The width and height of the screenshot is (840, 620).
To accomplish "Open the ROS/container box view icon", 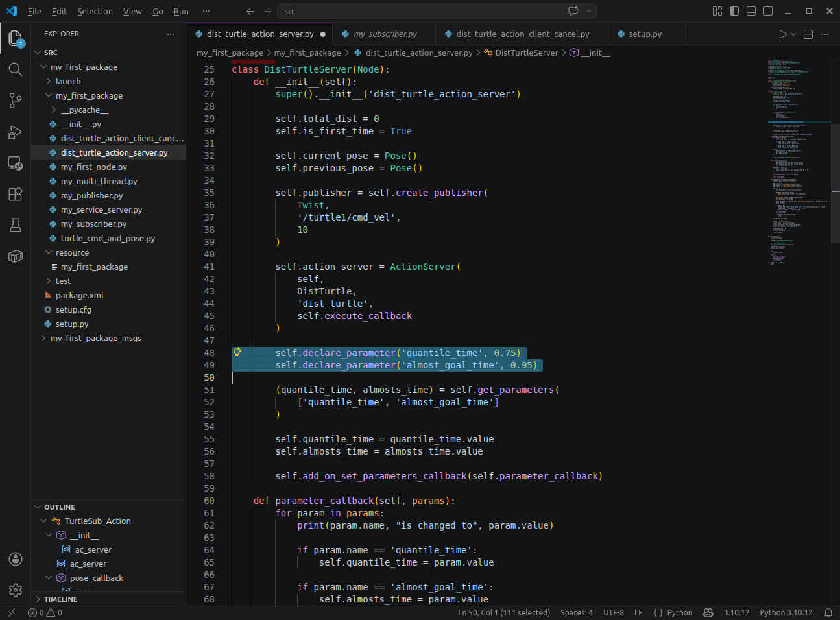I will point(16,256).
